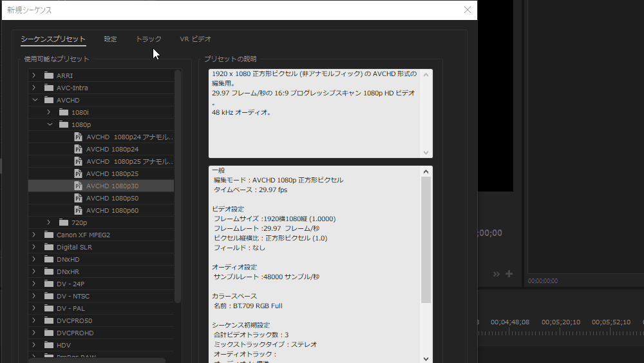644x363 pixels.
Task: Select the HDV folder icon
Action: pos(49,345)
